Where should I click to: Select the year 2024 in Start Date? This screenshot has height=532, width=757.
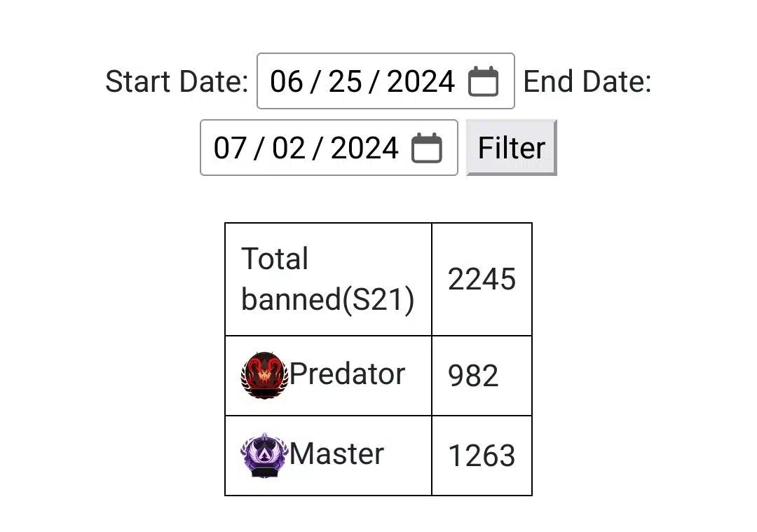pyautogui.click(x=421, y=81)
